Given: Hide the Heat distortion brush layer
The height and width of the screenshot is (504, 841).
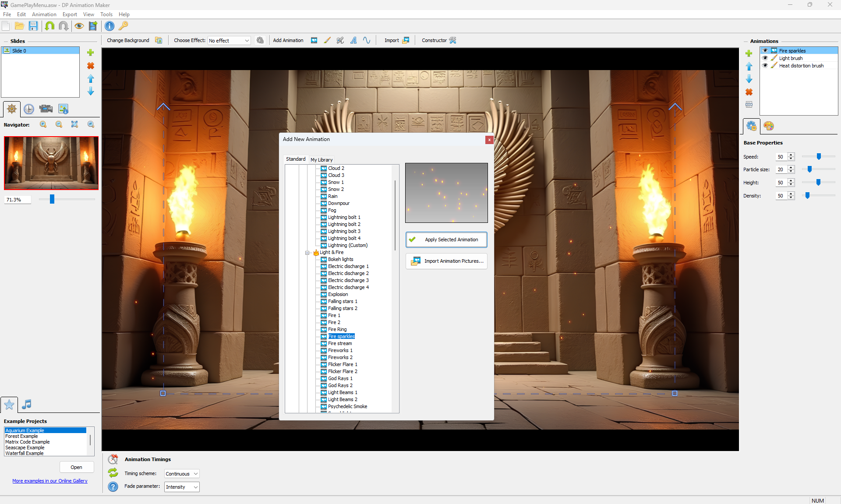Looking at the screenshot, I should point(765,66).
